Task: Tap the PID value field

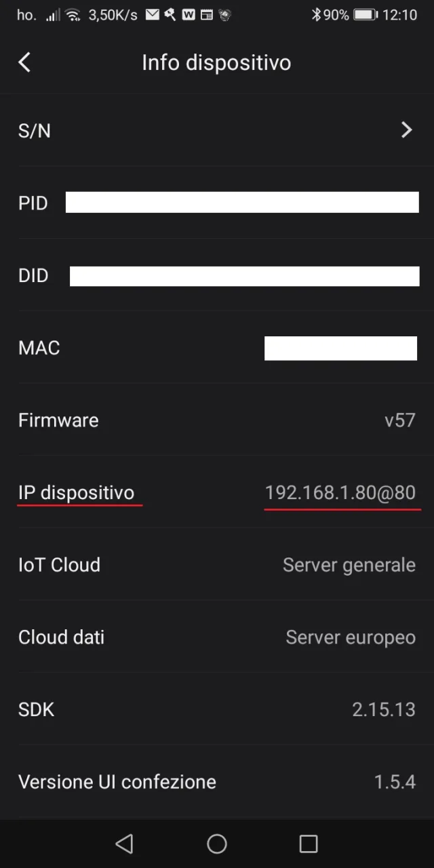Action: [242, 202]
